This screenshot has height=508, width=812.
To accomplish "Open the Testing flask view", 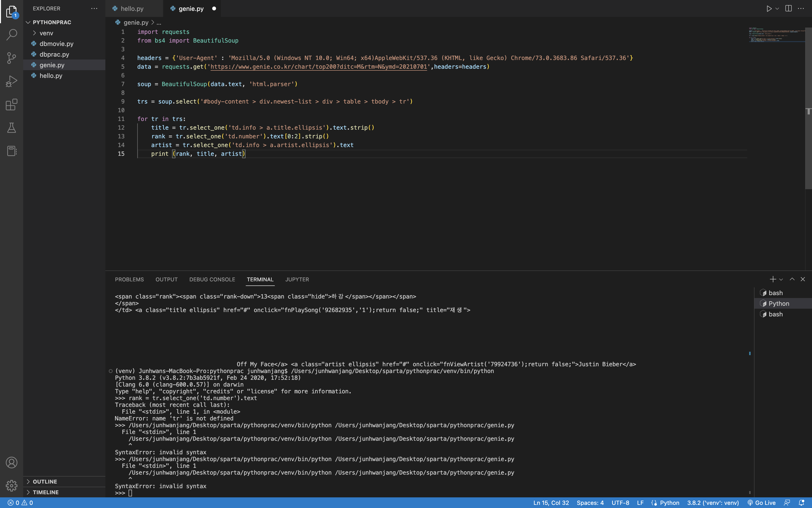I will coord(11,128).
